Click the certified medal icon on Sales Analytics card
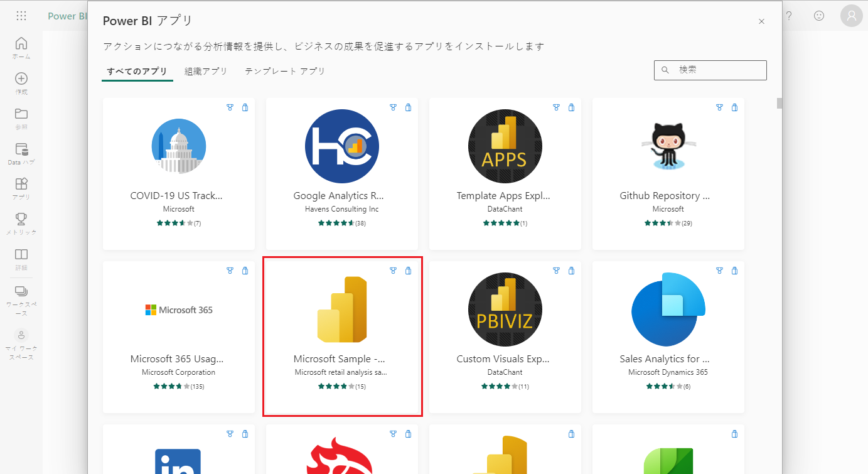This screenshot has height=474, width=868. click(719, 271)
